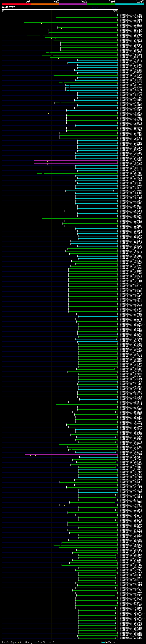Select the UniRef100_C1XQS8 label

coord(131,253)
